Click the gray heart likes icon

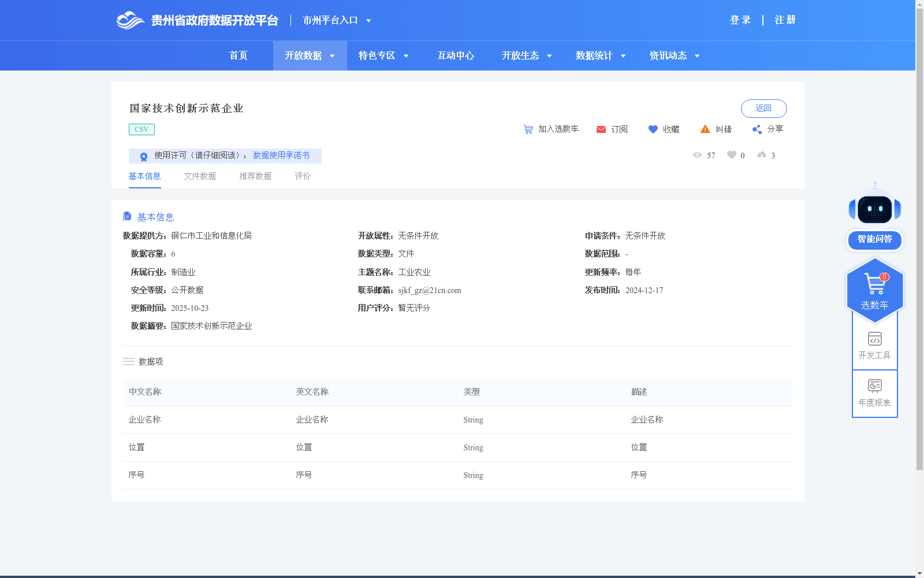coord(732,155)
